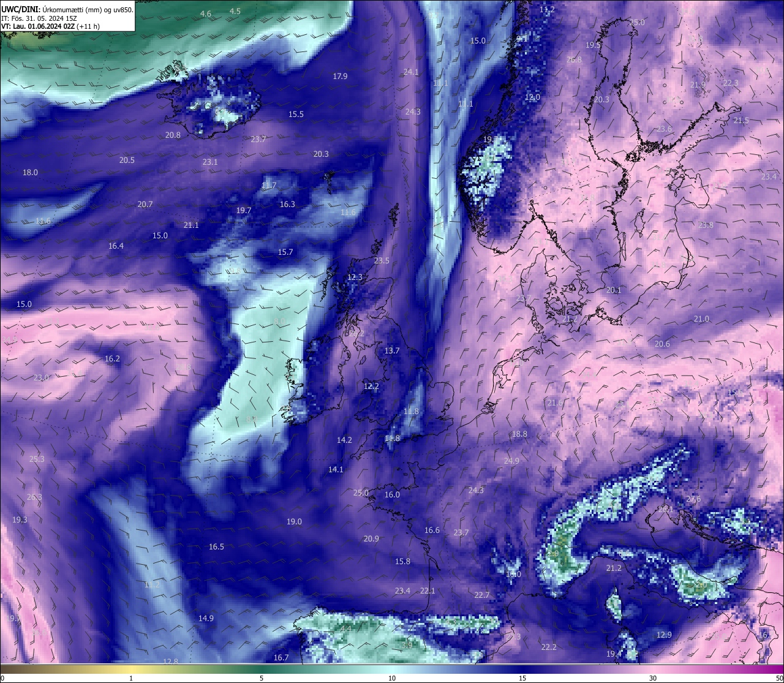Viewport: 784px width, 683px height.
Task: Select the 17.9 value north of Faroes
Action: [340, 76]
